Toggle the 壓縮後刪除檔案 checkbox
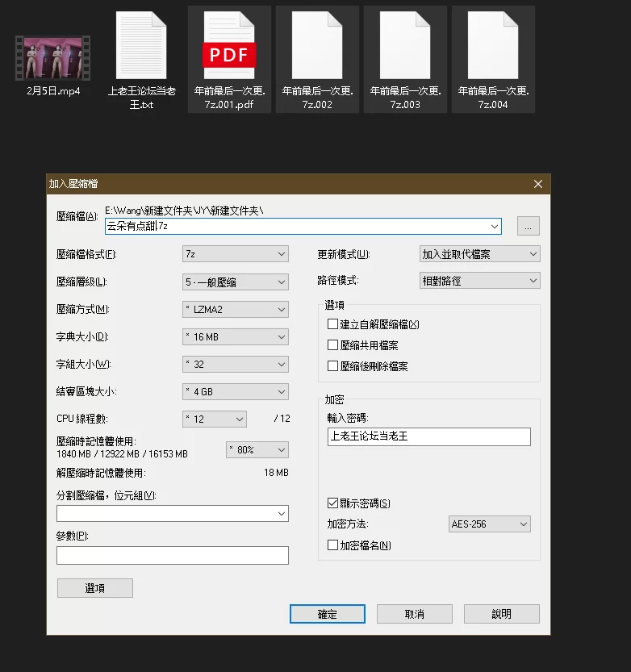Image resolution: width=631 pixels, height=672 pixels. point(333,366)
